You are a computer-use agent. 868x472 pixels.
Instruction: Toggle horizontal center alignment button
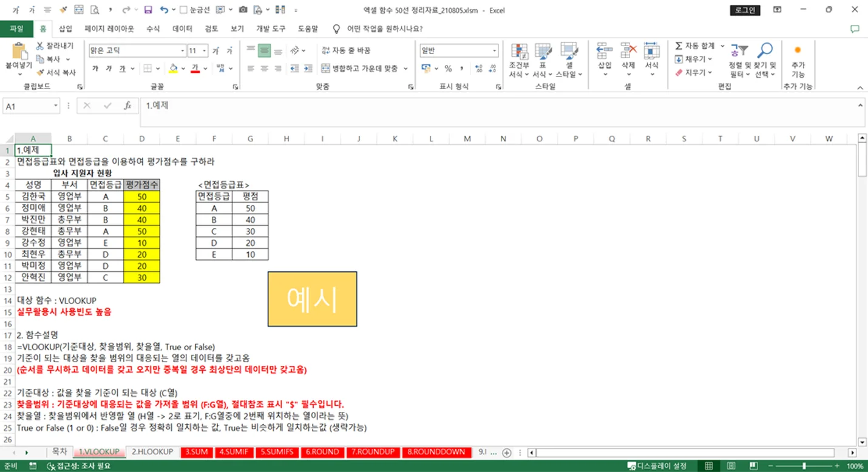point(263,69)
